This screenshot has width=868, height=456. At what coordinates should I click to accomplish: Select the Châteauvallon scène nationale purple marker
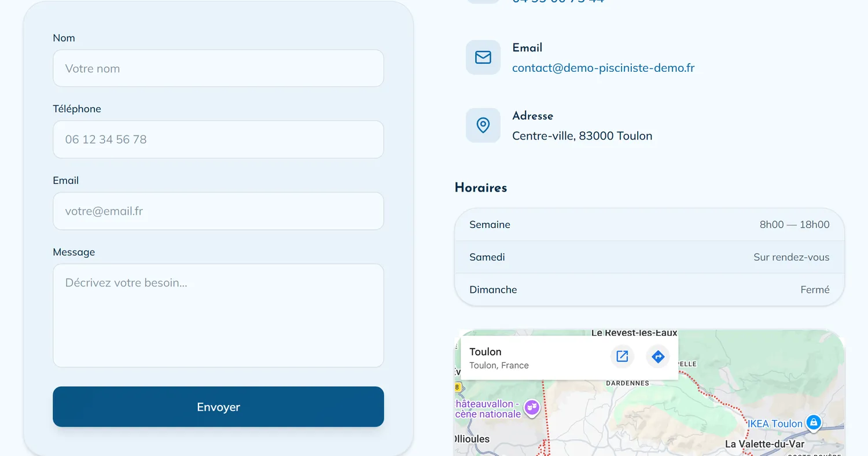tap(532, 409)
